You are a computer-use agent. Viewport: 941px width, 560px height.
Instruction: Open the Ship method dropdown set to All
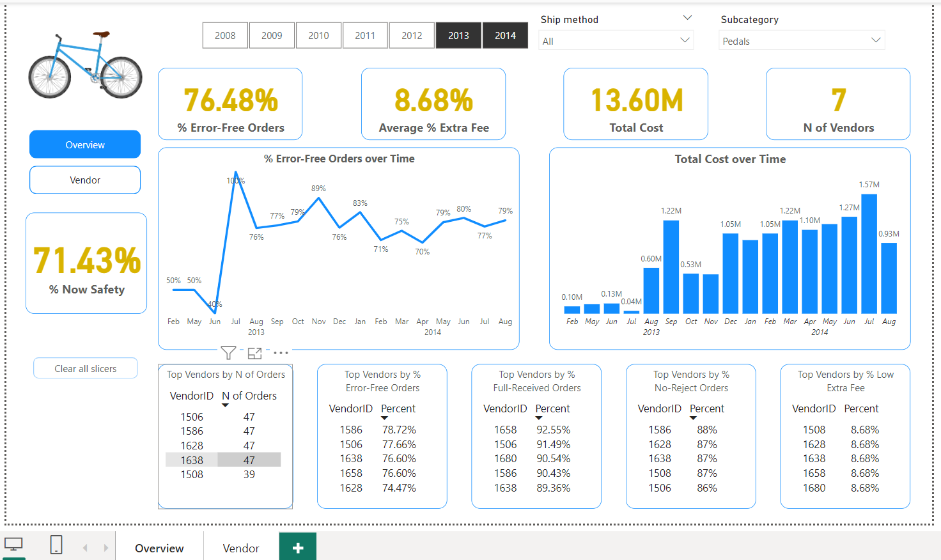(x=616, y=41)
